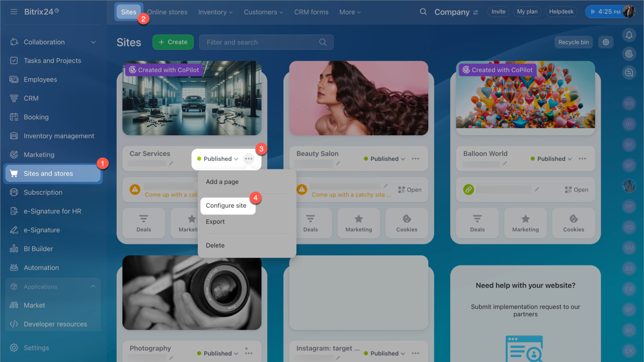The height and width of the screenshot is (362, 644).
Task: Open the Sites settings gear icon
Action: coord(606,42)
